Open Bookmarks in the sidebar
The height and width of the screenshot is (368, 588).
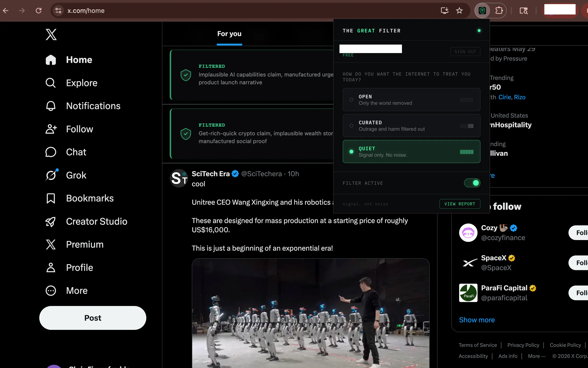79,198
